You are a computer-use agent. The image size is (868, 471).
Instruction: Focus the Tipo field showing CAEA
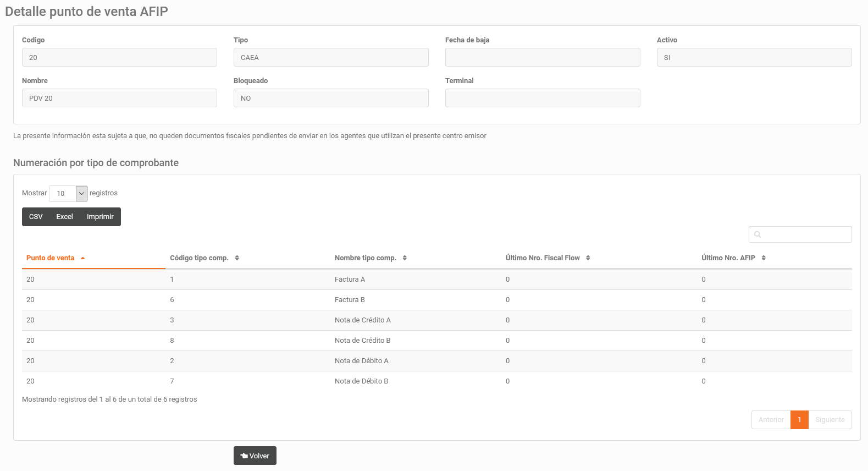(331, 57)
